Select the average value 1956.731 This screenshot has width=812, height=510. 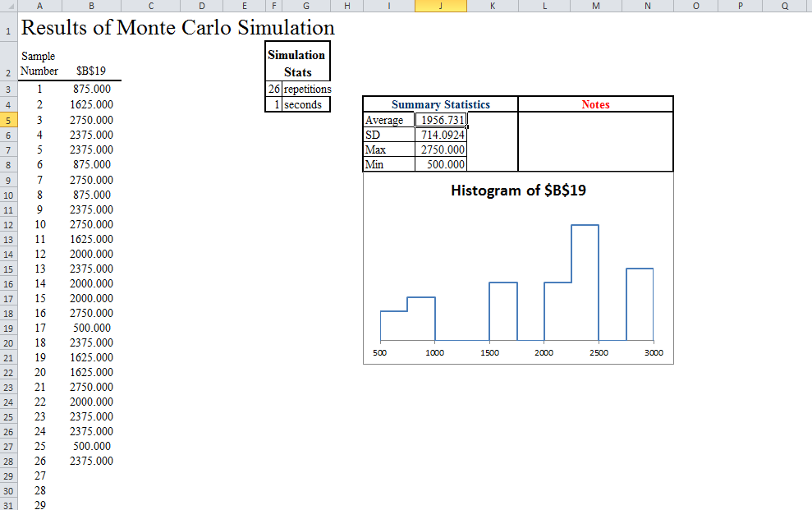click(x=441, y=120)
